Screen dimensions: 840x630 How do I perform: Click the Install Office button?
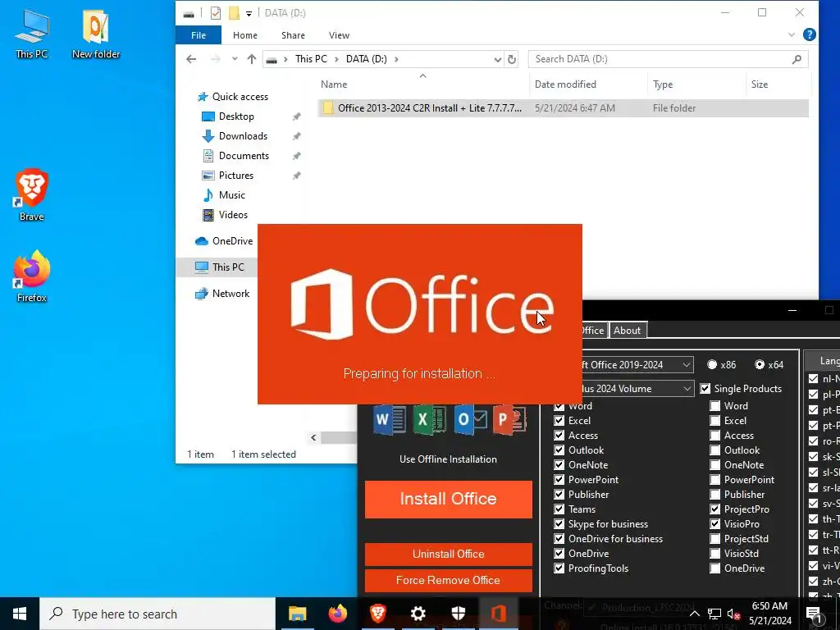click(x=449, y=499)
